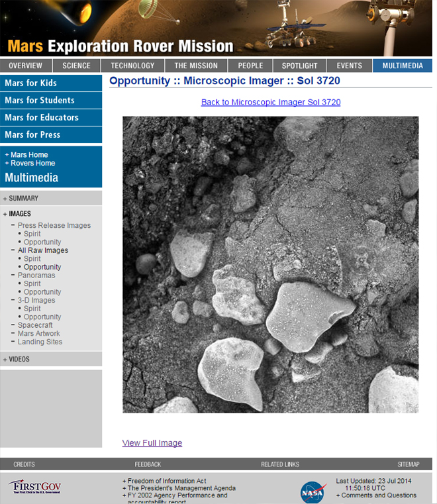The height and width of the screenshot is (504, 437).
Task: Open the Mars for Kids page
Action: 30,83
